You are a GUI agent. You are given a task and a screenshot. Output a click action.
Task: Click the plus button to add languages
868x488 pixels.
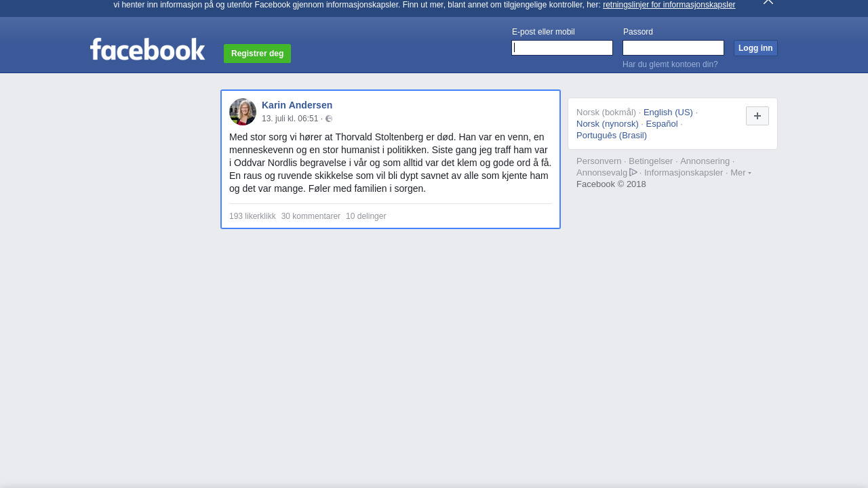pyautogui.click(x=757, y=116)
